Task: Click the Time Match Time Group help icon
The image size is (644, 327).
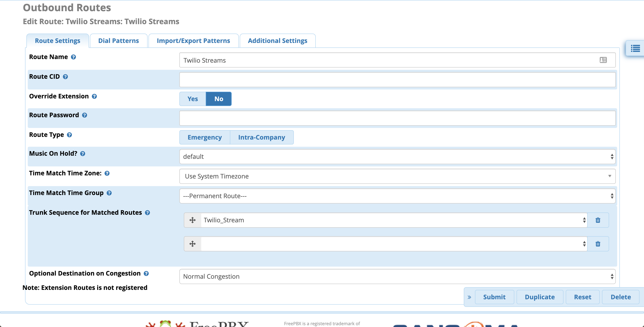Action: [109, 193]
